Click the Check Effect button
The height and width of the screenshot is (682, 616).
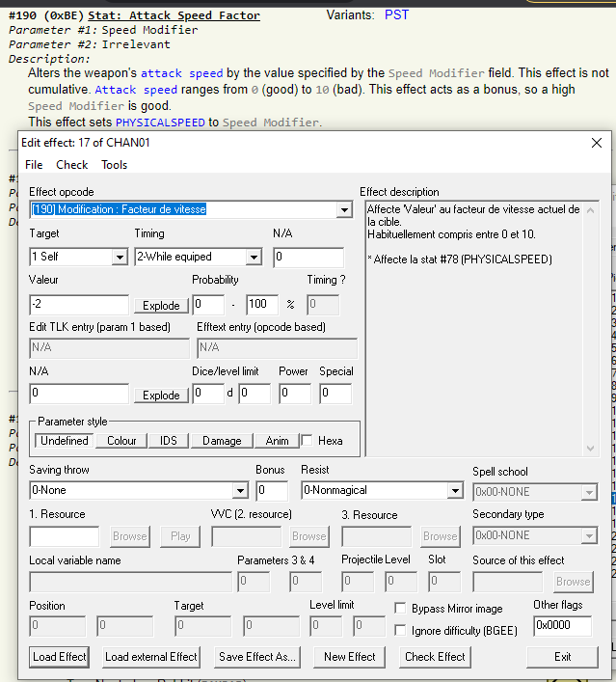(435, 657)
